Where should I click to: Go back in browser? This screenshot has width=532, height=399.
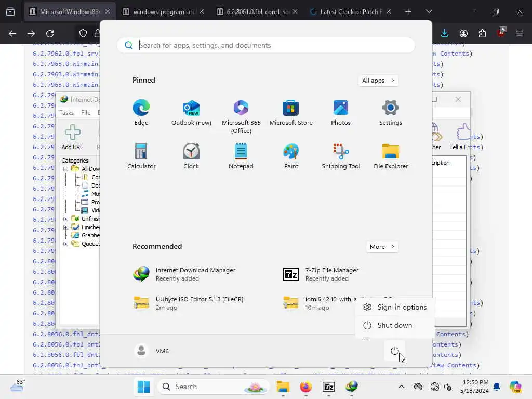click(x=12, y=33)
